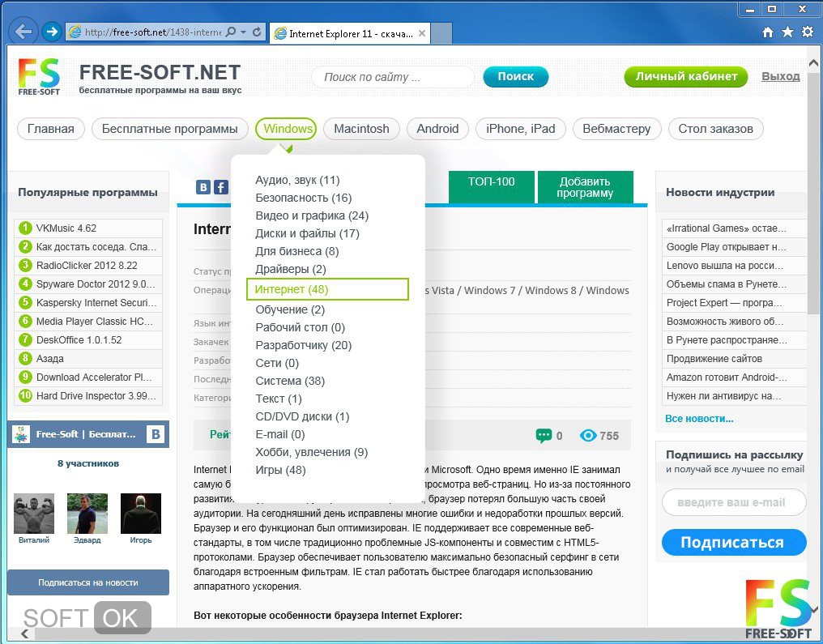Select Диски и файлы (17) category
This screenshot has height=644, width=823.
(307, 233)
